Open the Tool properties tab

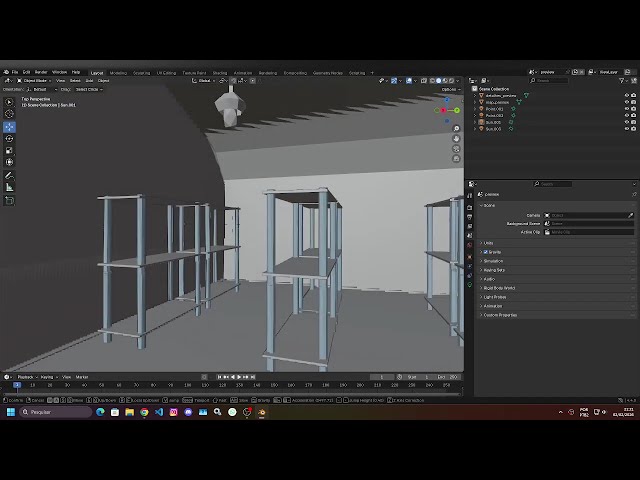pyautogui.click(x=469, y=196)
